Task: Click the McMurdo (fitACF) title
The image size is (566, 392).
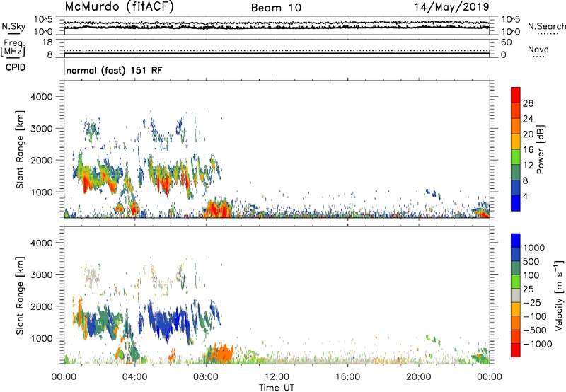Action: (x=119, y=7)
